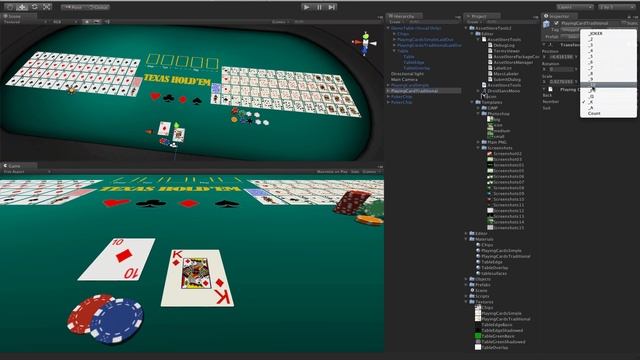The height and width of the screenshot is (360, 640).
Task: Open the Inspector tab
Action: [559, 16]
